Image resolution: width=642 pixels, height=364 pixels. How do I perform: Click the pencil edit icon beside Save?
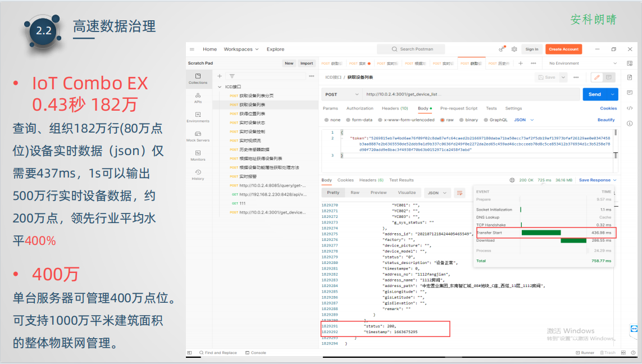coord(596,78)
